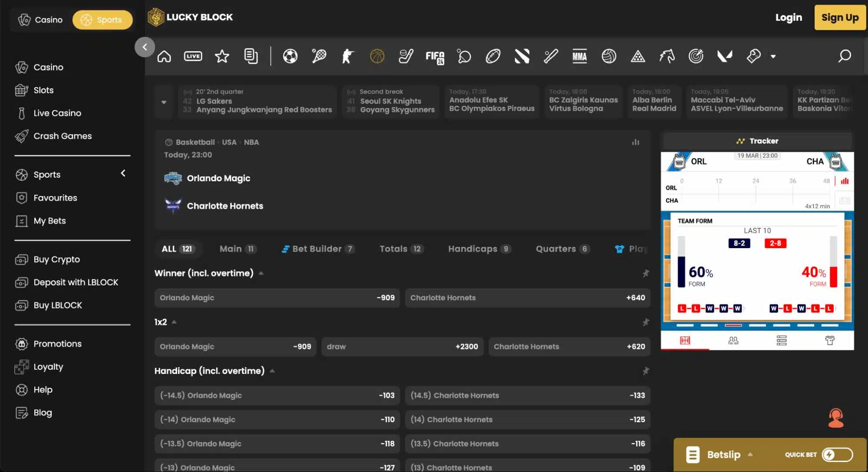This screenshot has width=868, height=472.
Task: Open the sportsbook home icon
Action: point(164,56)
